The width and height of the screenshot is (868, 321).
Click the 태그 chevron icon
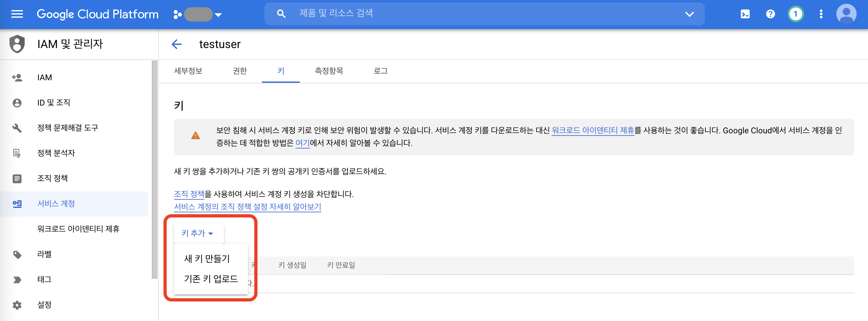17,280
